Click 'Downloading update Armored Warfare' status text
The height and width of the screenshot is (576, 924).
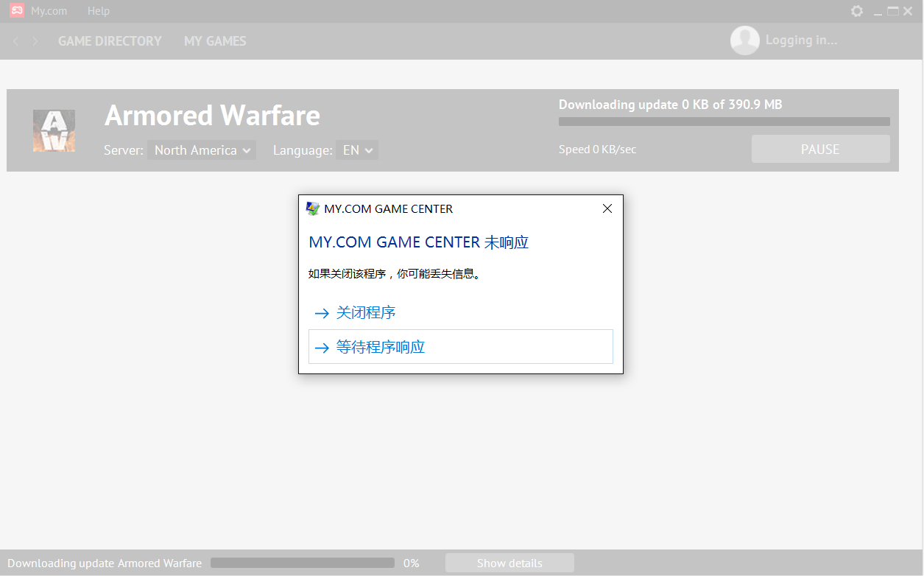(105, 563)
